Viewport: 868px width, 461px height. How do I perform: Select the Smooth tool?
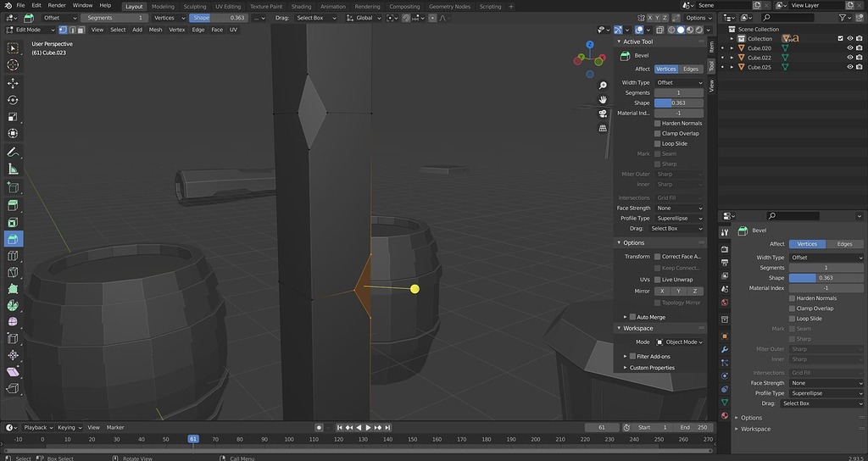point(13,321)
